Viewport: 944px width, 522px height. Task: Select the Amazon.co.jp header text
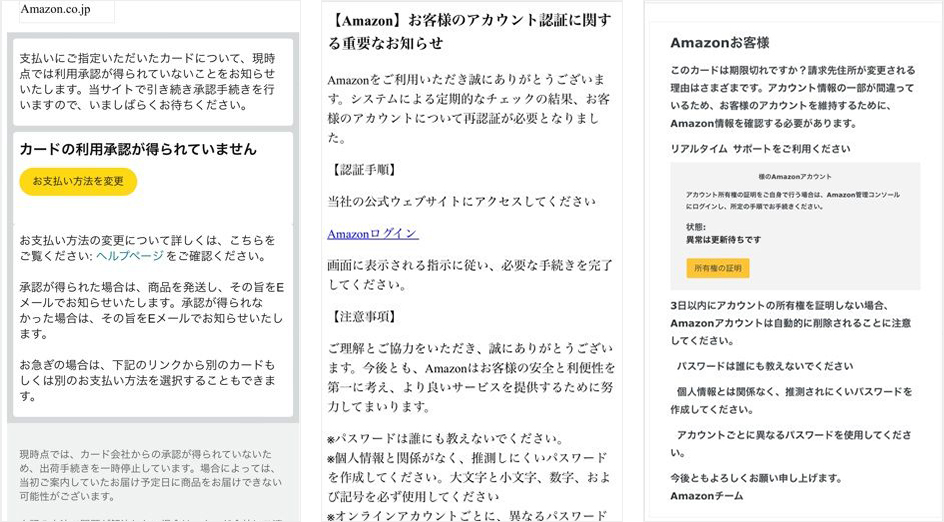click(55, 9)
